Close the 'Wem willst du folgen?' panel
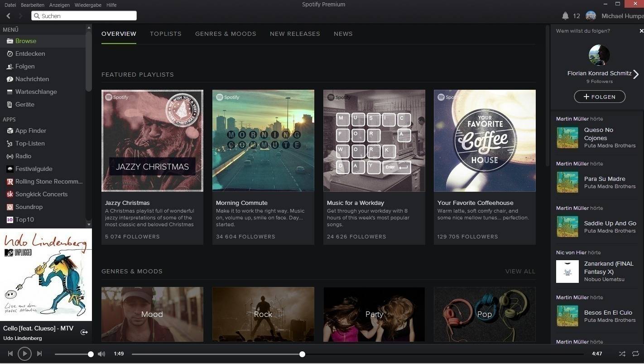644x364 pixels. [x=641, y=31]
